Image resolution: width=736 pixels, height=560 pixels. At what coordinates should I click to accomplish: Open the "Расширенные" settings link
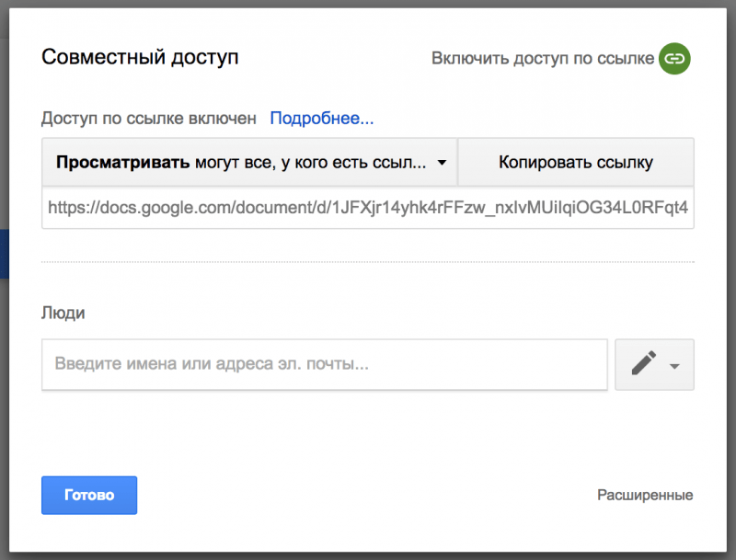click(x=645, y=495)
